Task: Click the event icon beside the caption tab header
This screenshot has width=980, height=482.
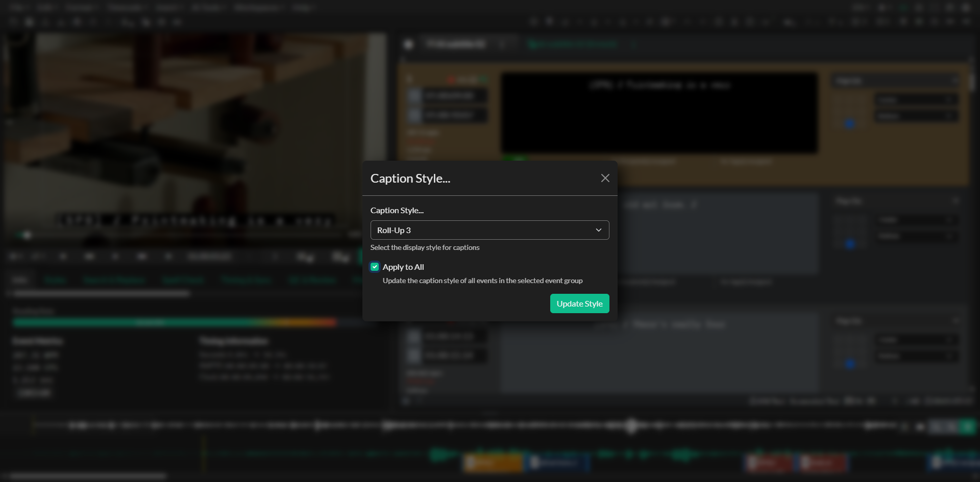Action: 408,44
